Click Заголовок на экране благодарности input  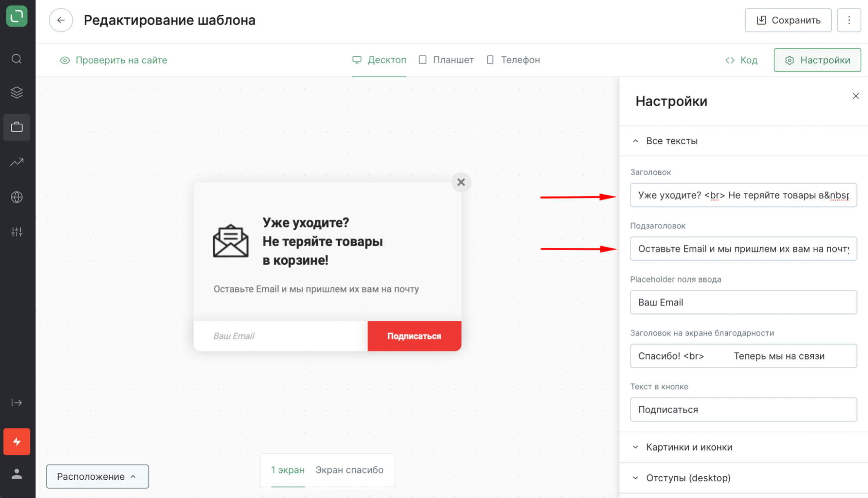coord(743,356)
